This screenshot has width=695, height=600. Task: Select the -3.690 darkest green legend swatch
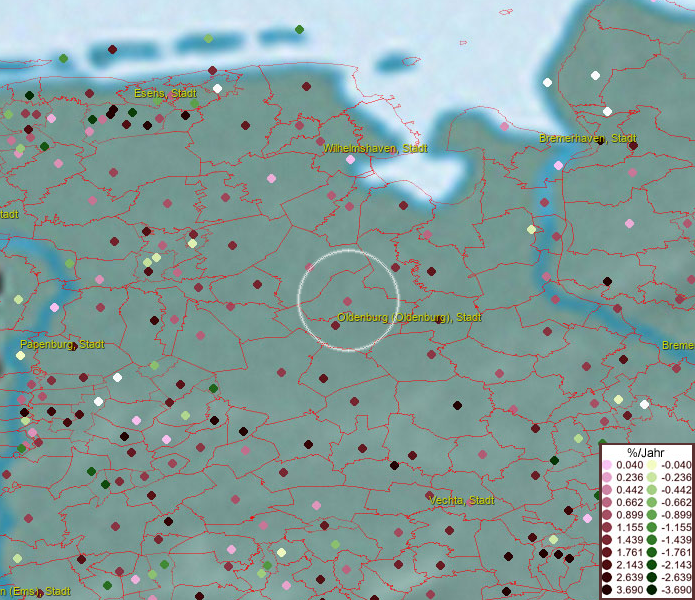click(x=651, y=591)
